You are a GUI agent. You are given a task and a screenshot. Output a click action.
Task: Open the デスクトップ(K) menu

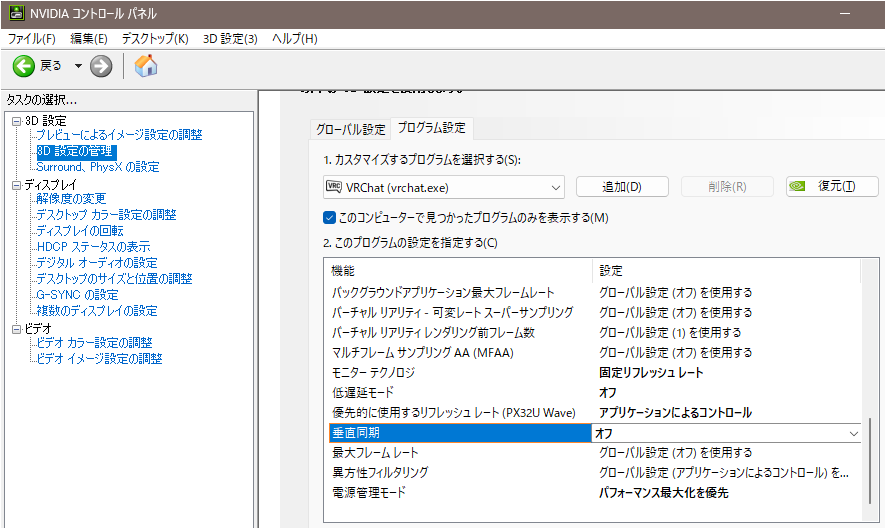pyautogui.click(x=155, y=38)
